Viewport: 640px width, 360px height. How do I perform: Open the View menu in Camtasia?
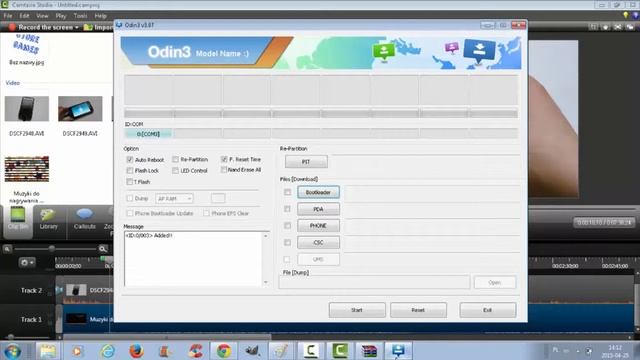pyautogui.click(x=42, y=16)
